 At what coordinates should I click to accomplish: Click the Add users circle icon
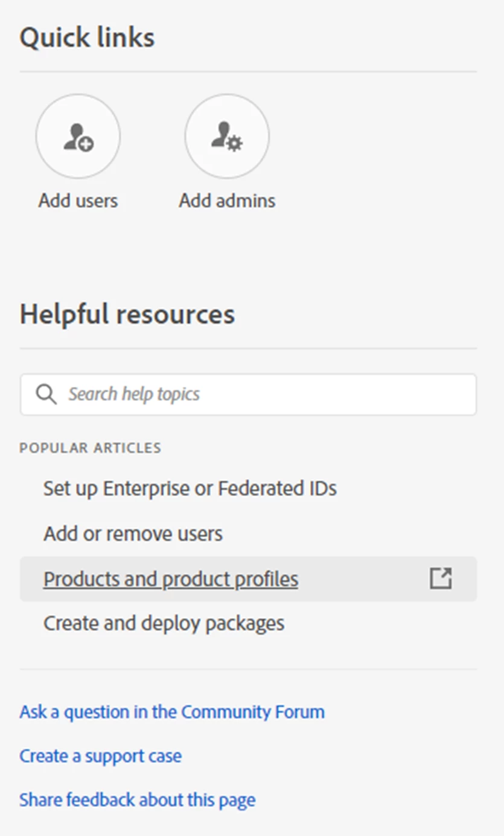(x=78, y=136)
